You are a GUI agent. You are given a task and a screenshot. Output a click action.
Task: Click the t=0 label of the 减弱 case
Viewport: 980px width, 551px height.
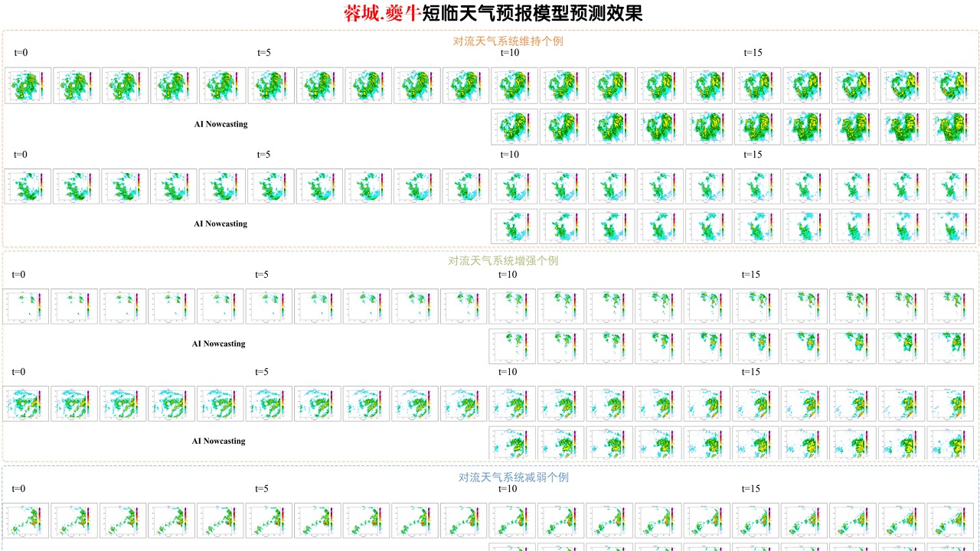18,489
